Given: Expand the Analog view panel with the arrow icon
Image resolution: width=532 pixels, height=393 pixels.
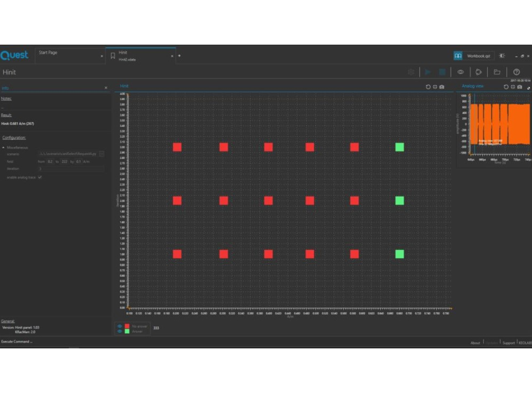Looking at the screenshot, I should pos(528,88).
